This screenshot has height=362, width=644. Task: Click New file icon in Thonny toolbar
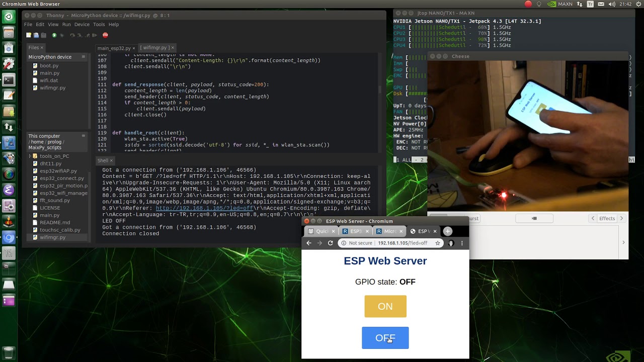tap(29, 35)
